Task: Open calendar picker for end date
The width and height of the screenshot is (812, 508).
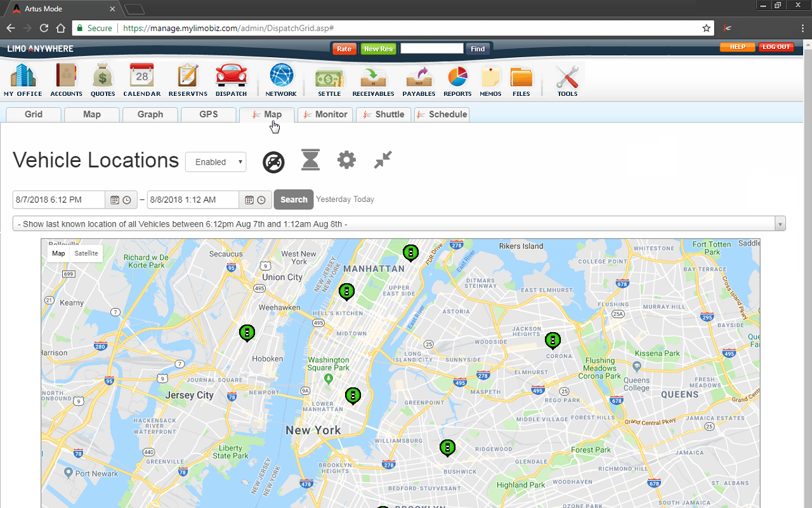Action: tap(249, 200)
